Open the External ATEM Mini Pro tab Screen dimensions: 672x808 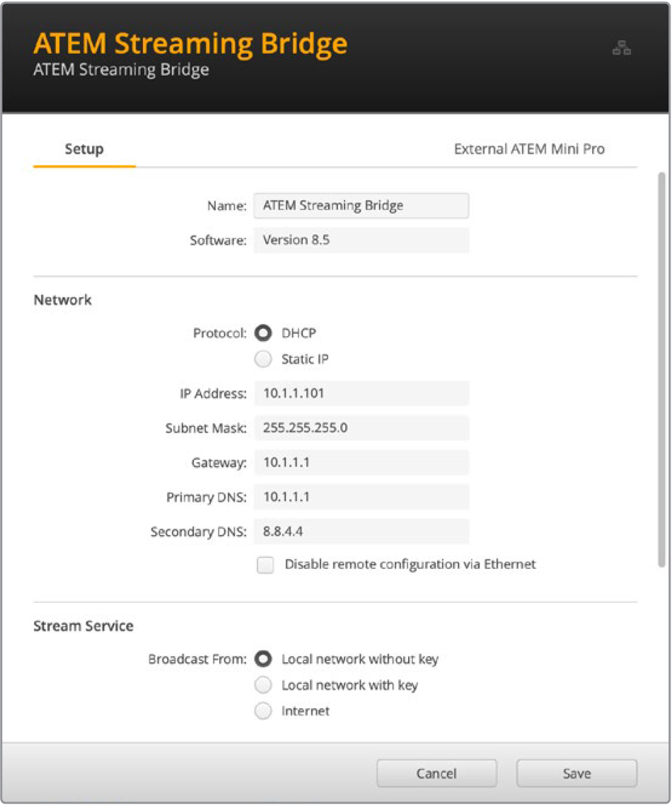[528, 149]
